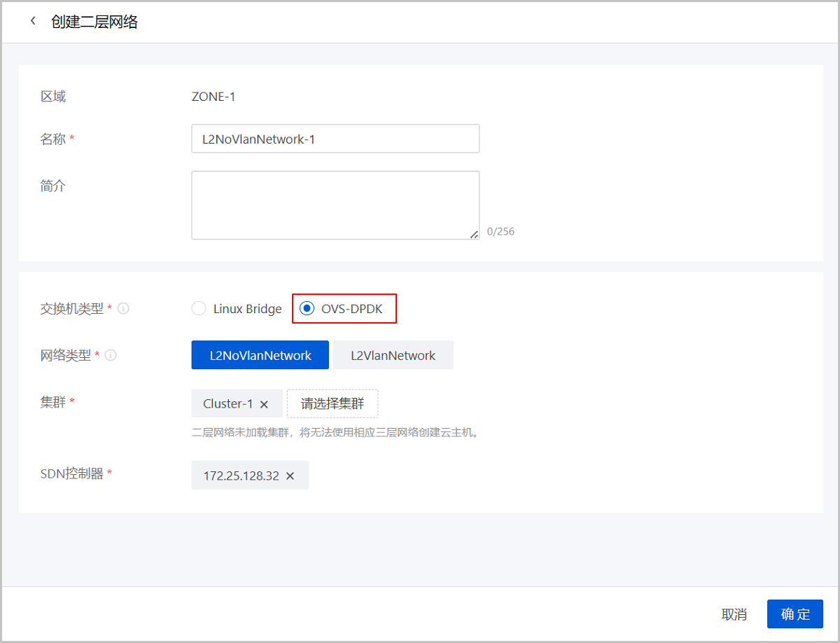Click the Cluster-1 tag label
The width and height of the screenshot is (840, 643).
point(228,404)
